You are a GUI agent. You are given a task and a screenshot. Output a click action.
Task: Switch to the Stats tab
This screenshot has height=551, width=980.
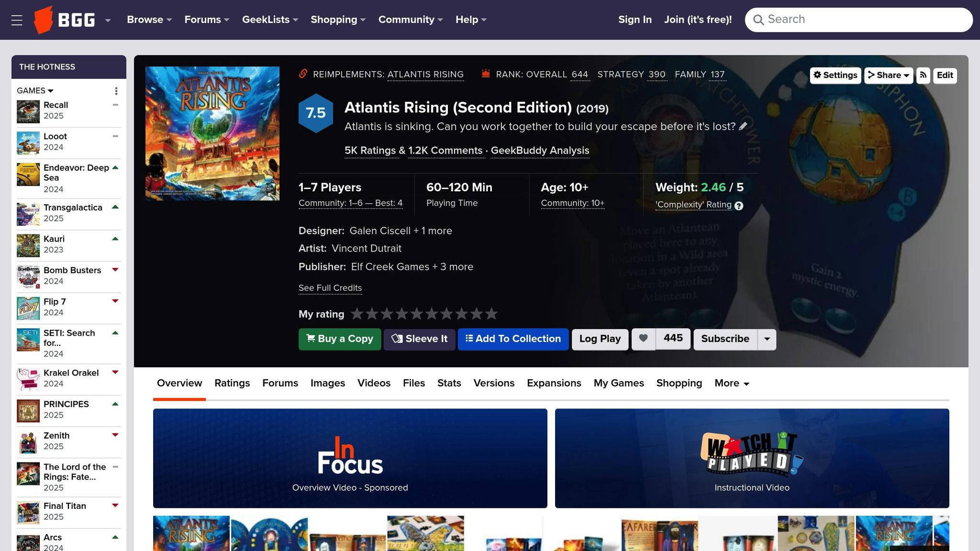tap(449, 383)
